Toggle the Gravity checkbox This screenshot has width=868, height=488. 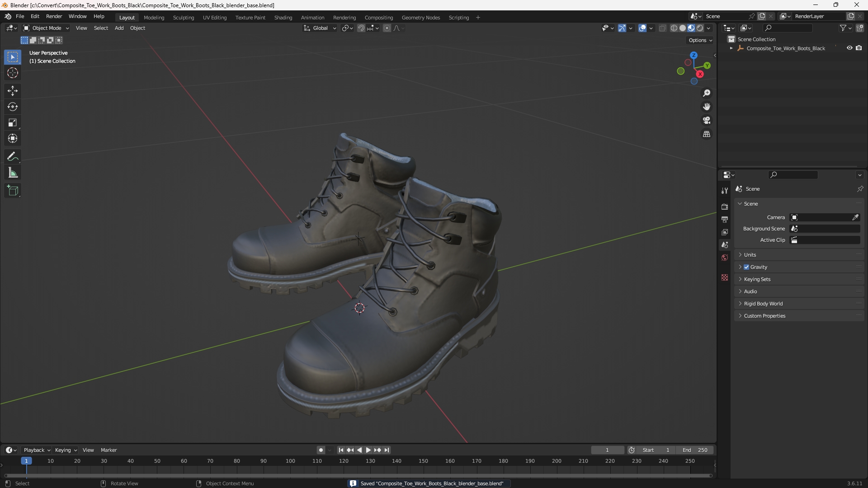[x=746, y=267]
